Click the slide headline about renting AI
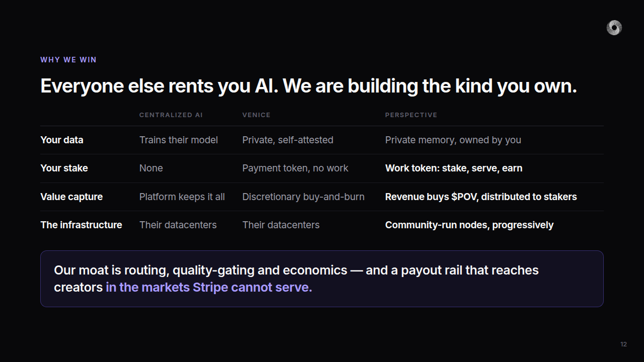The height and width of the screenshot is (362, 644). click(x=308, y=86)
